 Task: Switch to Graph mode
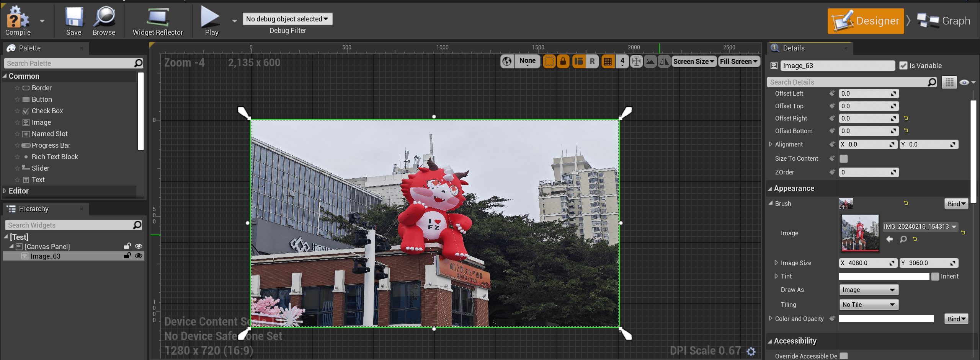(x=943, y=21)
